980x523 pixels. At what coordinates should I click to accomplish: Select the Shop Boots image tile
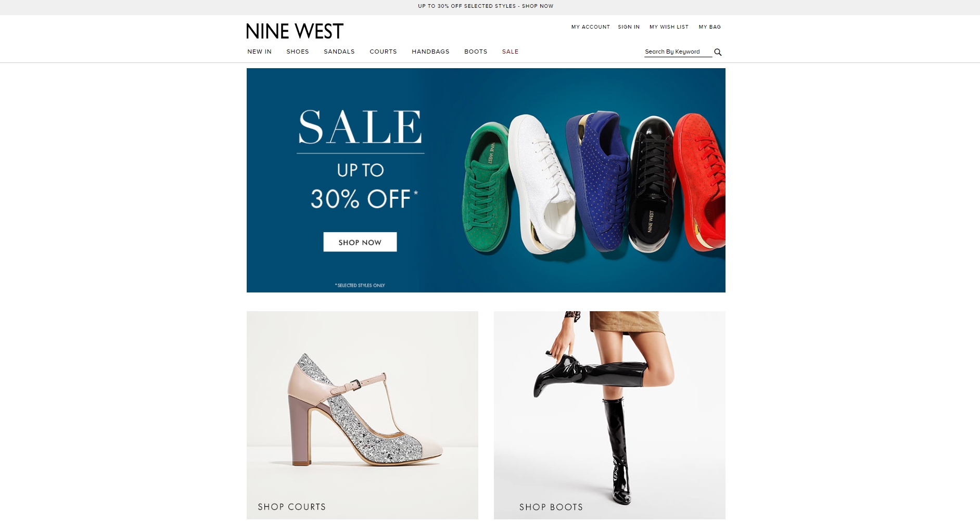point(609,415)
